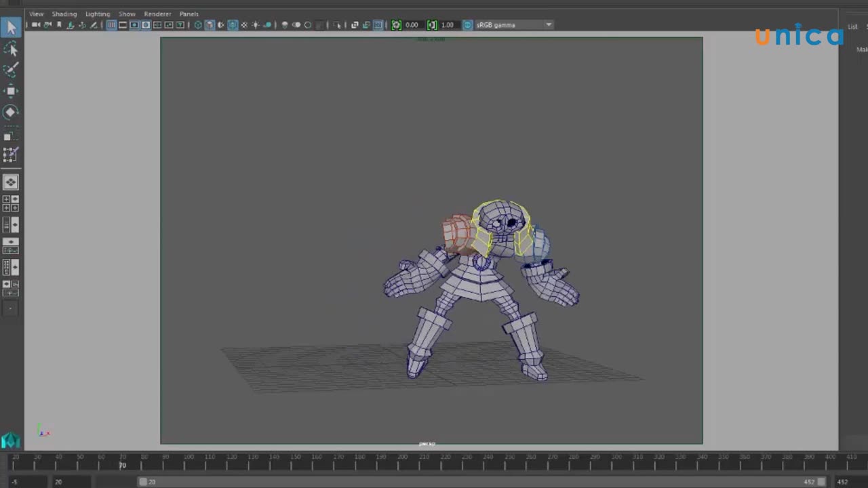Switch to single perspective view layout

pyautogui.click(x=11, y=182)
